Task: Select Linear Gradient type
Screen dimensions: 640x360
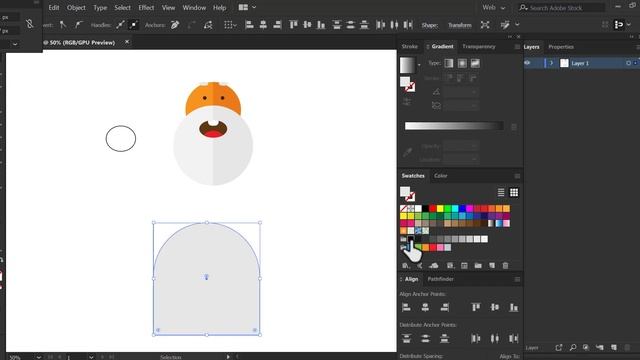Action: coord(449,63)
